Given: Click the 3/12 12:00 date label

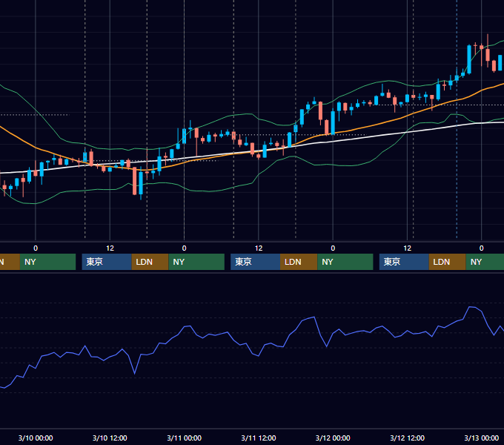Looking at the screenshot, I should tap(407, 438).
